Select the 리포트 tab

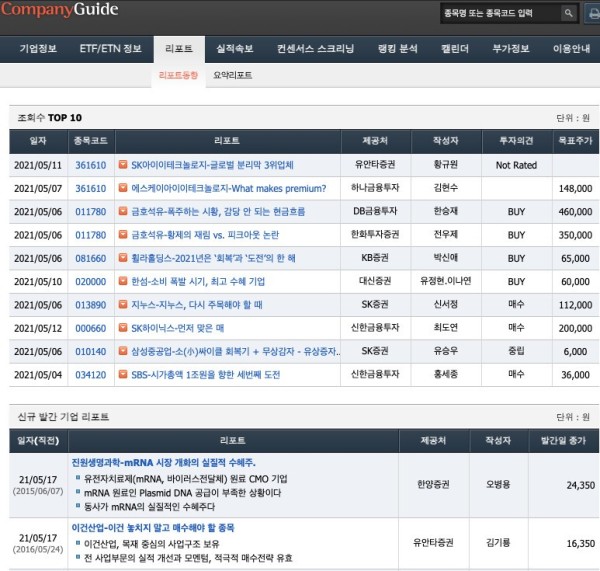point(179,49)
